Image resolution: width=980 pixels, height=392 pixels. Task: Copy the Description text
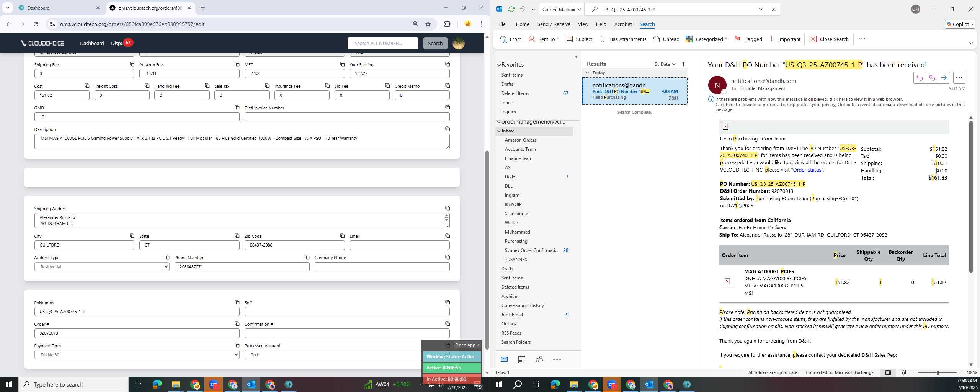(448, 129)
